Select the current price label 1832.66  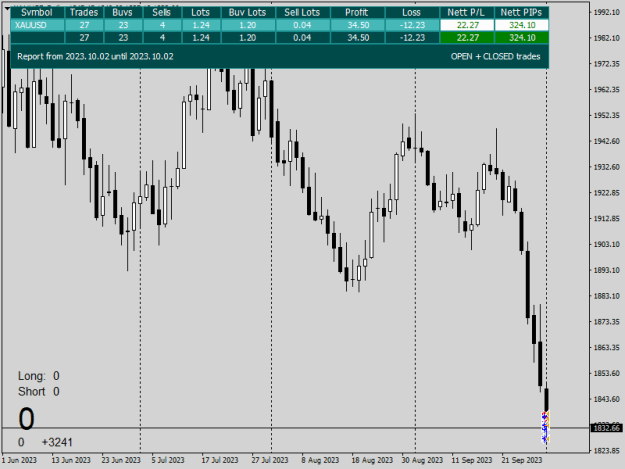click(607, 428)
